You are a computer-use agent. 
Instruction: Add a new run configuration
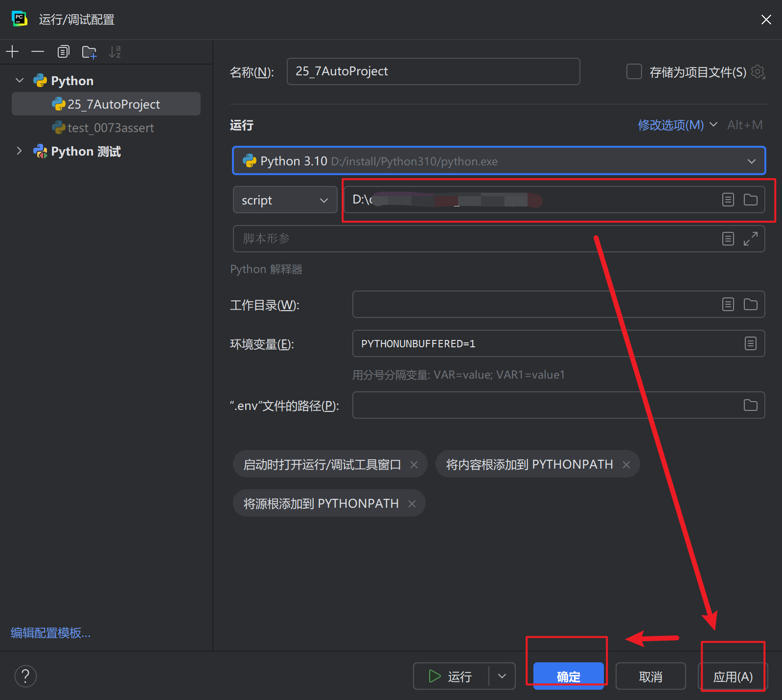tap(12, 51)
